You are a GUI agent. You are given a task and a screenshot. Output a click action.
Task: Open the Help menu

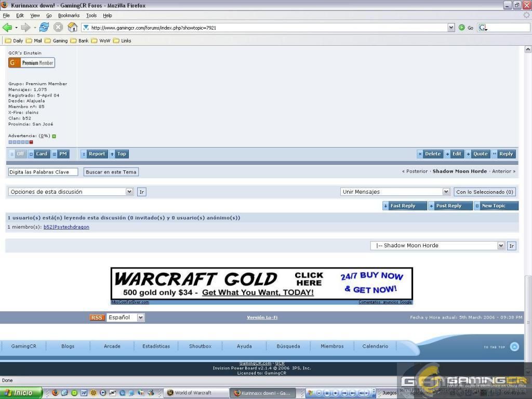[108, 16]
